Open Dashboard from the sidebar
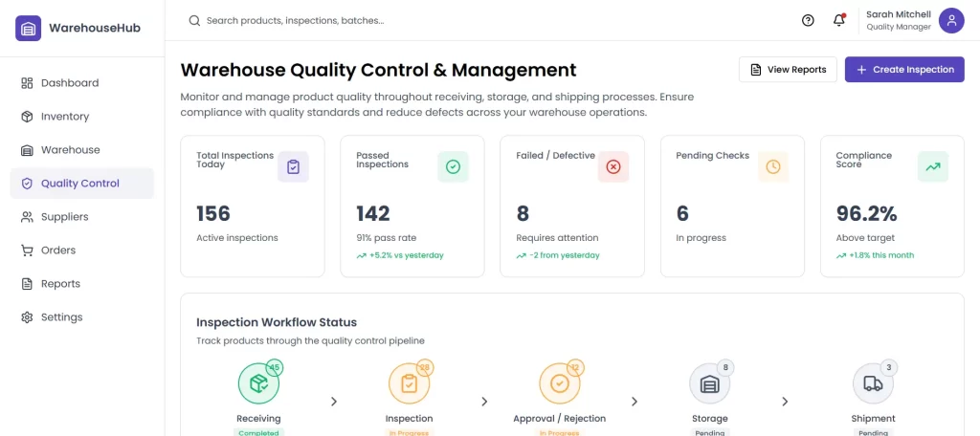Screen dimensions: 980x436 pos(82,83)
